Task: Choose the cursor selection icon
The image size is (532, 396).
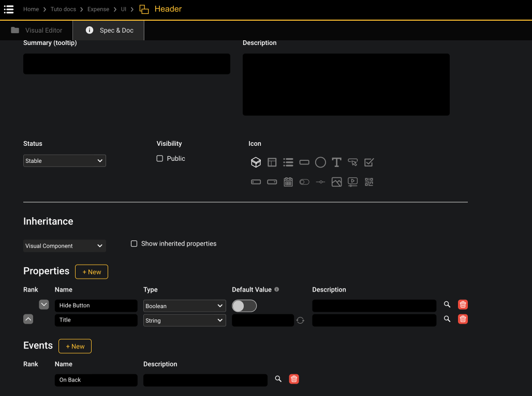Action: pyautogui.click(x=352, y=162)
